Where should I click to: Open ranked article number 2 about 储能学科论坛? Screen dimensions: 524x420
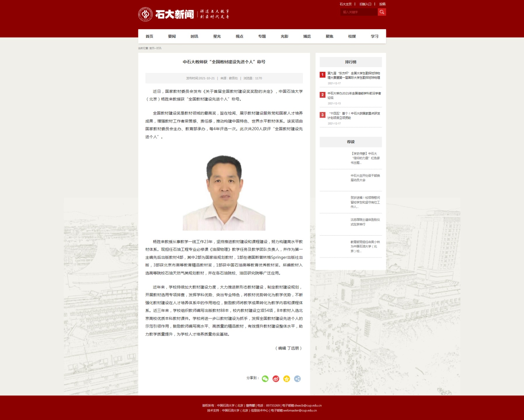pos(354,95)
